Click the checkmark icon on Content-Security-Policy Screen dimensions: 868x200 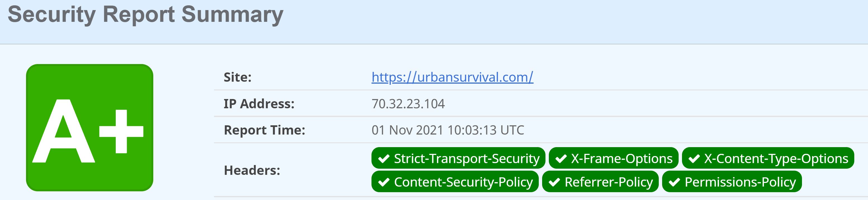384,182
